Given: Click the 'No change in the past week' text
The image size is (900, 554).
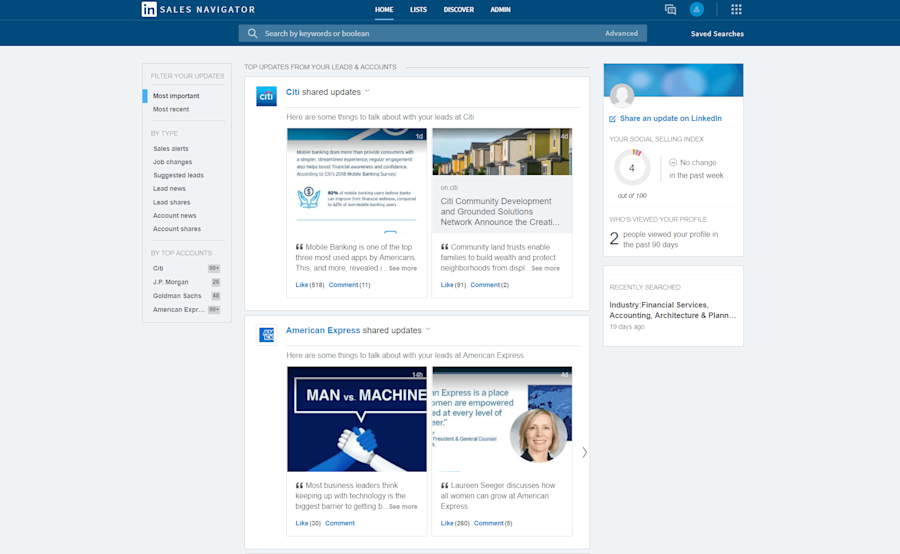Looking at the screenshot, I should click(x=696, y=169).
